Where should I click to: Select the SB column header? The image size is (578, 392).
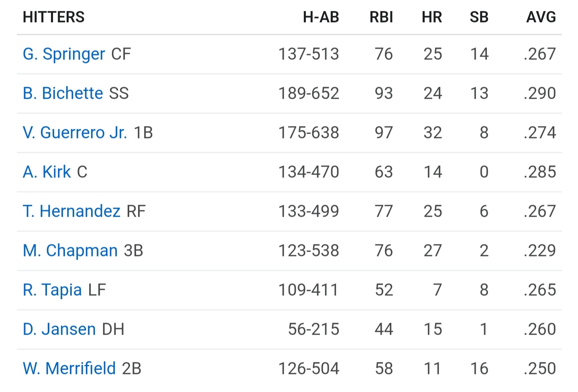[479, 17]
